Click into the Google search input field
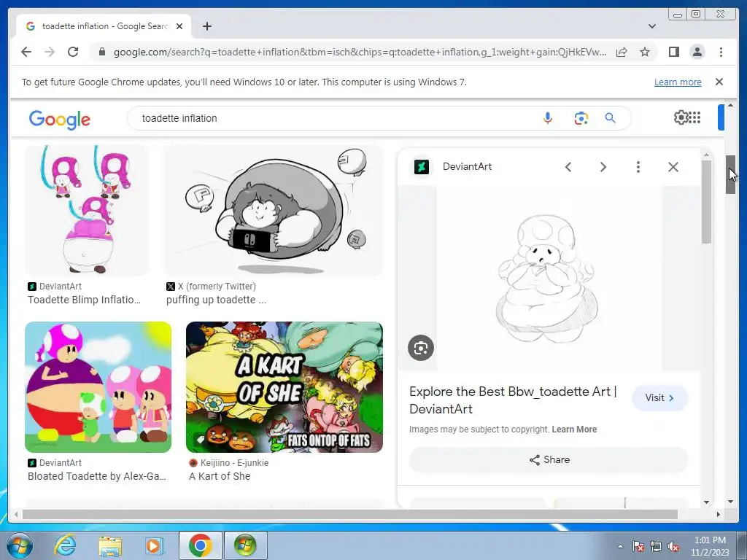The image size is (747, 560). pyautogui.click(x=333, y=118)
